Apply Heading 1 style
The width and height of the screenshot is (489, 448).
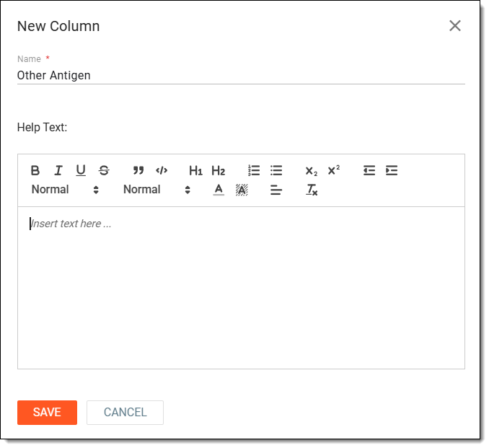196,171
